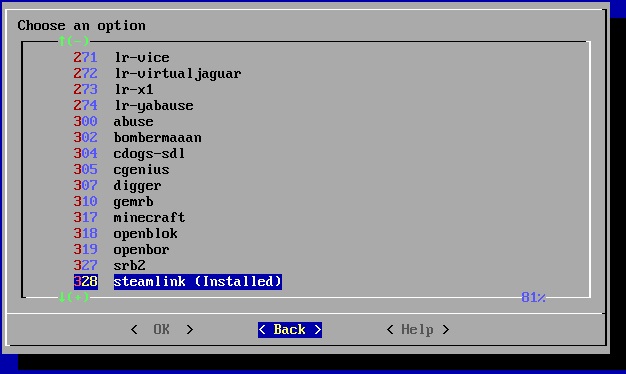Choose srb2 option 327
The width and height of the screenshot is (626, 374).
pos(109,265)
